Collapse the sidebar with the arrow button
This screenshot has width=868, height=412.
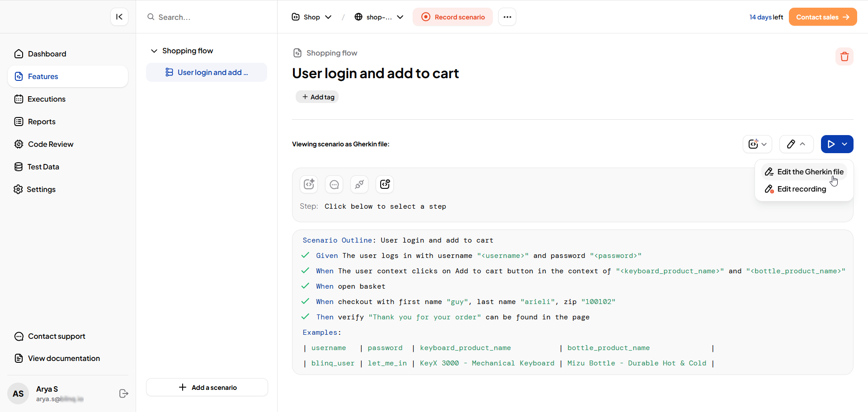[119, 17]
